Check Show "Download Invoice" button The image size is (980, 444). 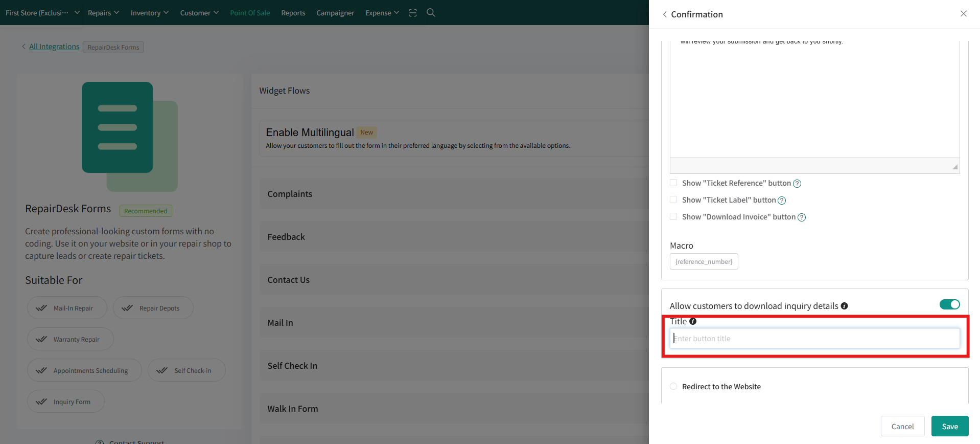coord(673,216)
